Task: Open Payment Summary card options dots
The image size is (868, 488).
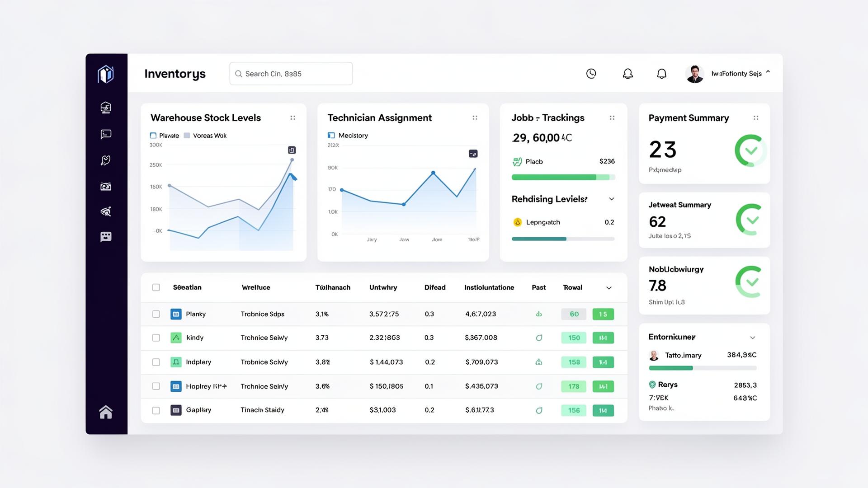Action: pos(755,118)
